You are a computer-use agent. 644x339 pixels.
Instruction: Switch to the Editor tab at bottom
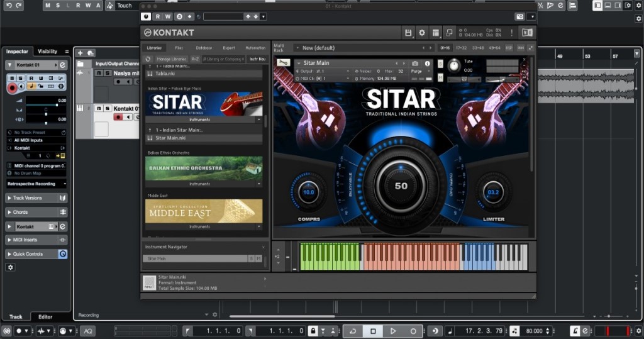(45, 317)
